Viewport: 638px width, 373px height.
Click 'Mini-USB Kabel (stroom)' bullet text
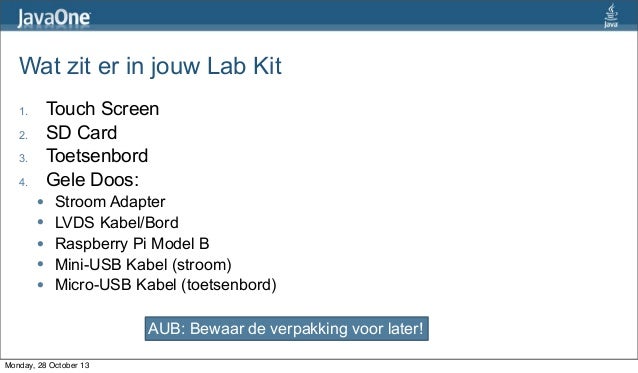[143, 265]
